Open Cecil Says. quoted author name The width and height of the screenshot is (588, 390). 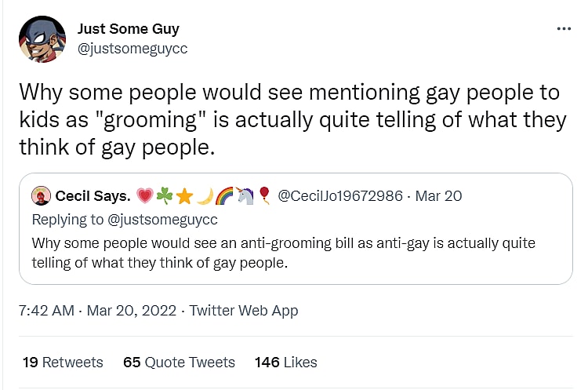[x=93, y=195]
